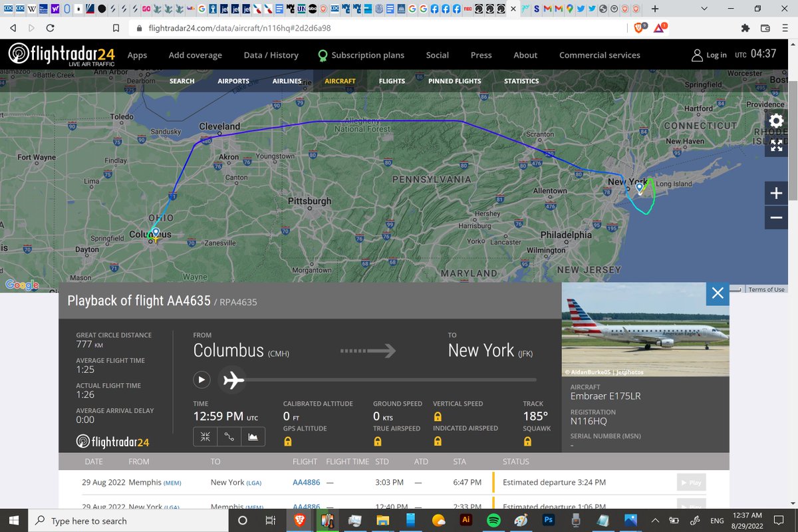Click the Columbus origin map marker
798x532 pixels.
point(156,233)
